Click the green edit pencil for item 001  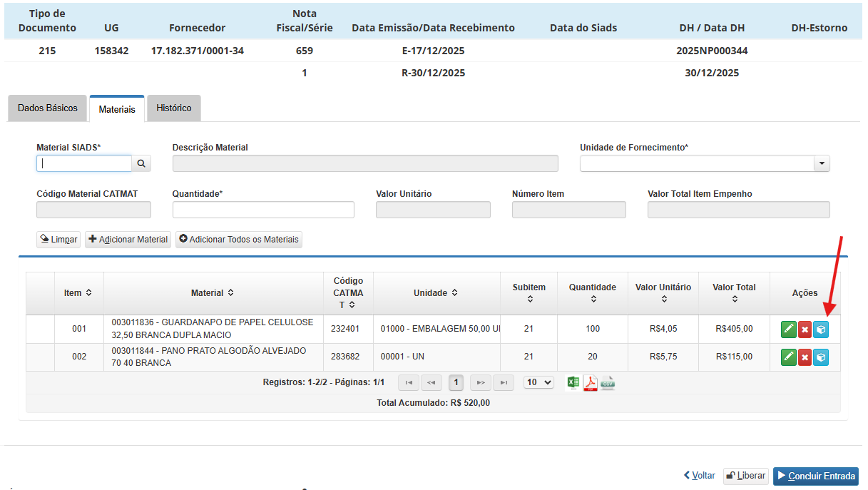pyautogui.click(x=788, y=329)
